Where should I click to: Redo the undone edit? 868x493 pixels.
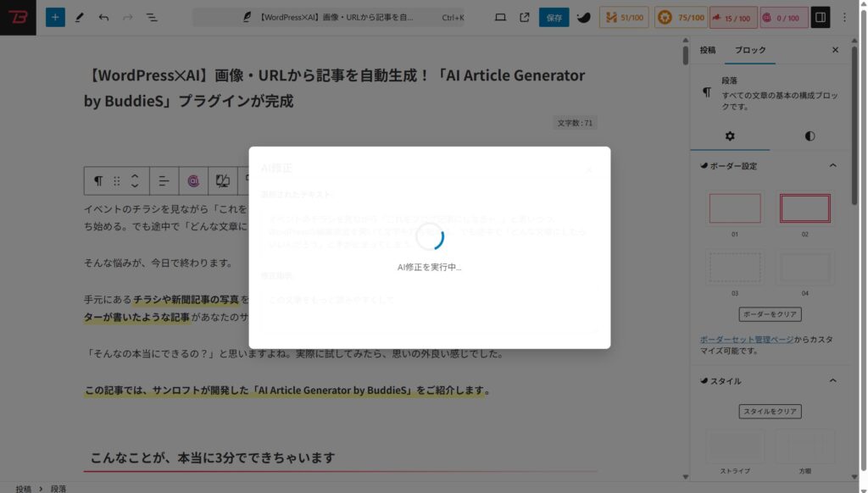(127, 18)
